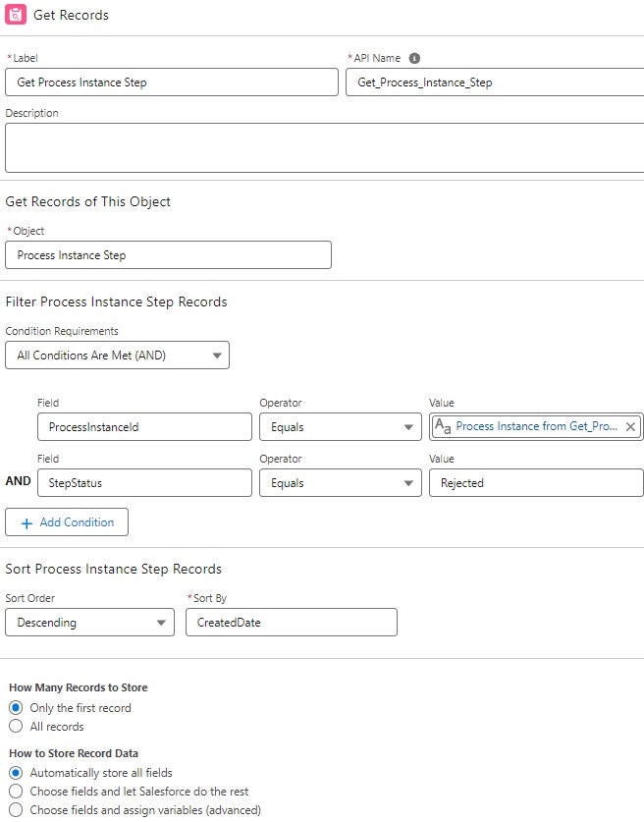Click the Process Instance from Get_Pro value pill
644x822 pixels.
coord(536,426)
